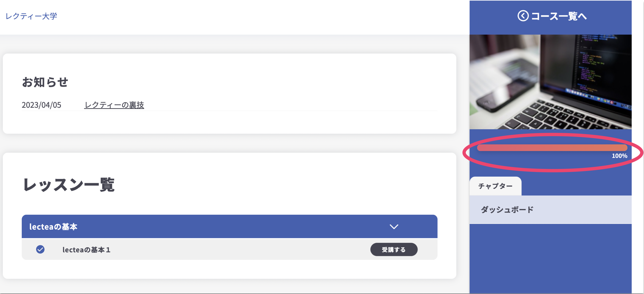Image resolution: width=644 pixels, height=294 pixels.
Task: Go to the レクティー大学 home link
Action: (31, 16)
